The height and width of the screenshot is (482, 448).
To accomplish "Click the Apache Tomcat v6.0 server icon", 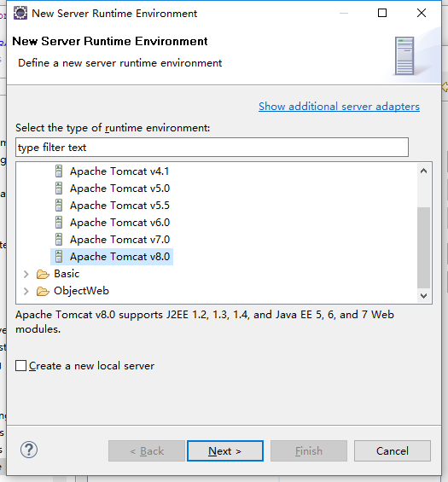I will 59,223.
